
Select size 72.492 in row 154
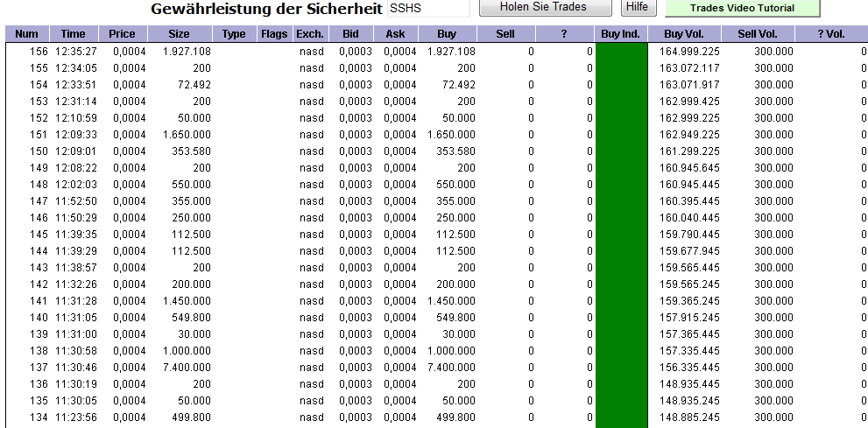194,85
